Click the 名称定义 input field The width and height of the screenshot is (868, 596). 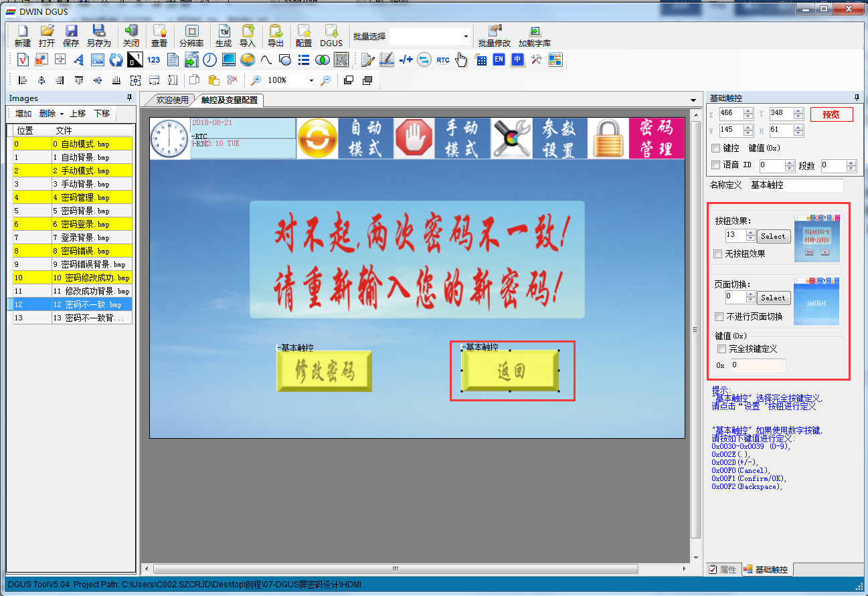796,185
